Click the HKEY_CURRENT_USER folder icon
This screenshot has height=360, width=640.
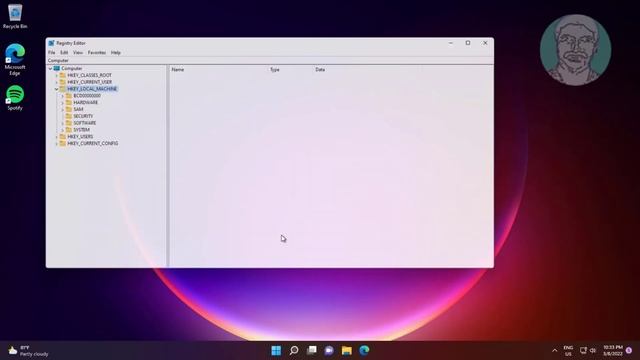pyautogui.click(x=62, y=82)
